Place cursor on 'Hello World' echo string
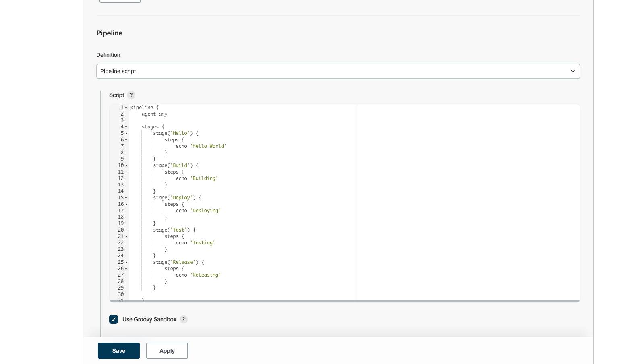Screen dimensions: 638x364 (x=208, y=146)
